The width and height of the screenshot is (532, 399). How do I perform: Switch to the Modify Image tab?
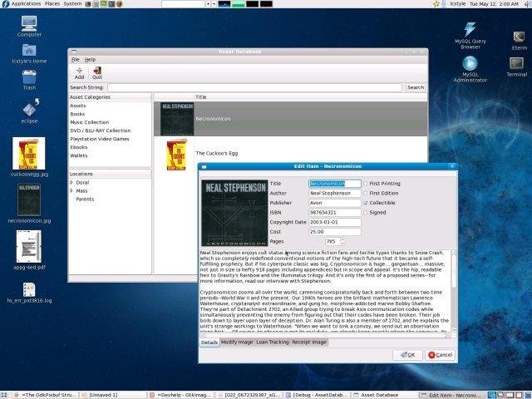(237, 342)
